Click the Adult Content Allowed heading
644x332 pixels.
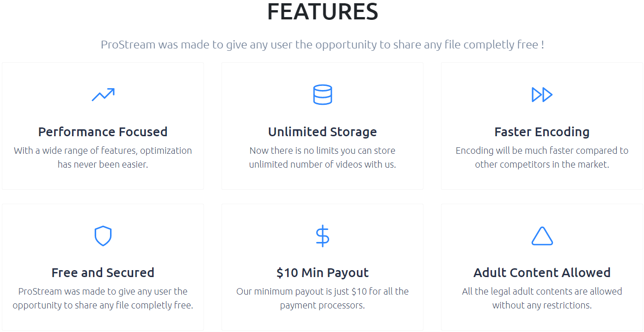pos(542,272)
